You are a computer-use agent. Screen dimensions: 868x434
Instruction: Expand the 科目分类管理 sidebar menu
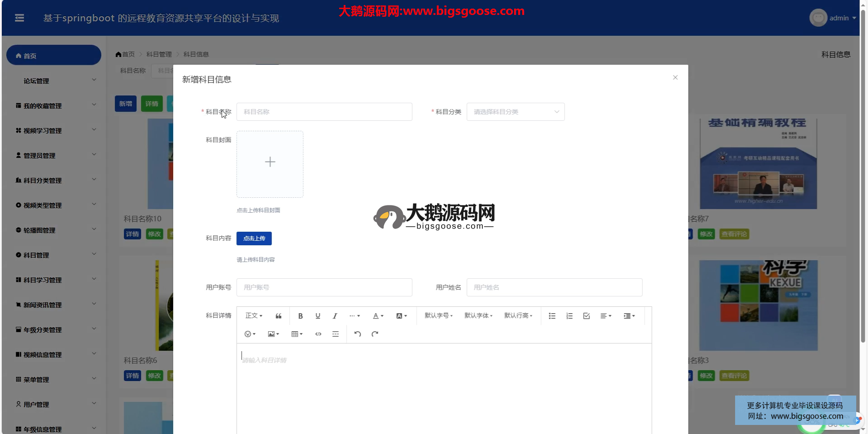54,181
